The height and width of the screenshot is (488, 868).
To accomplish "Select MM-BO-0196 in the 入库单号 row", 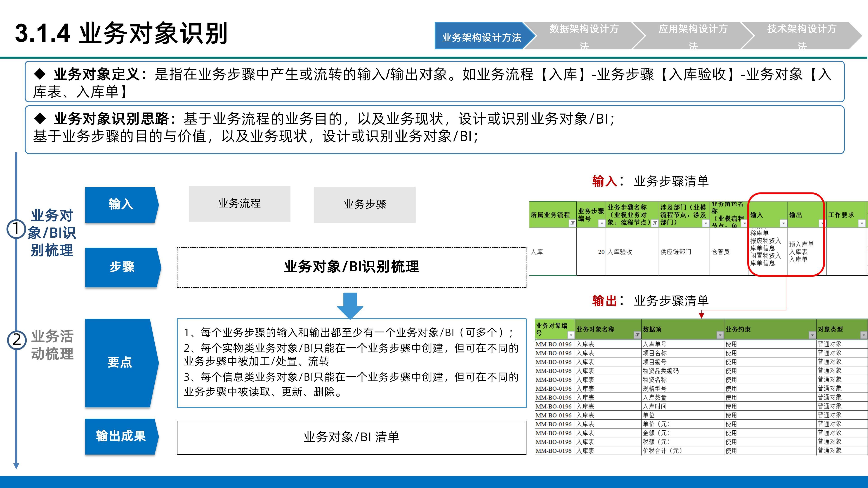I will click(x=555, y=344).
